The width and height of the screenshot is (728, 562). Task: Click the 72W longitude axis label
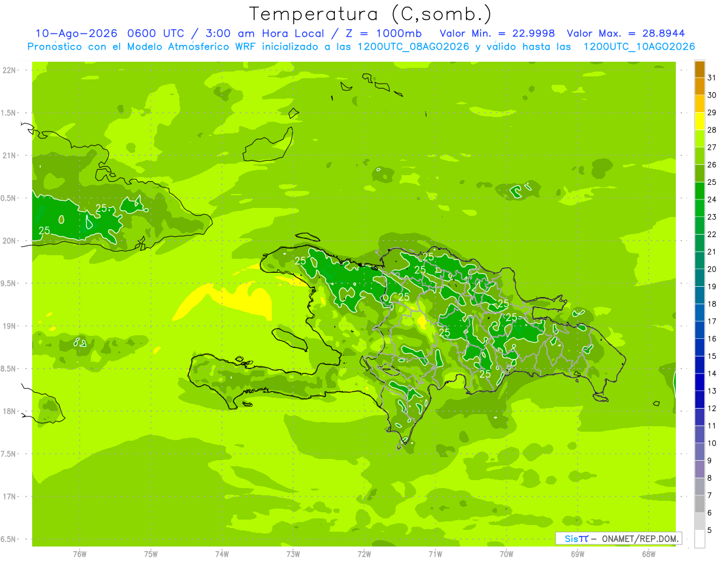pos(364,554)
